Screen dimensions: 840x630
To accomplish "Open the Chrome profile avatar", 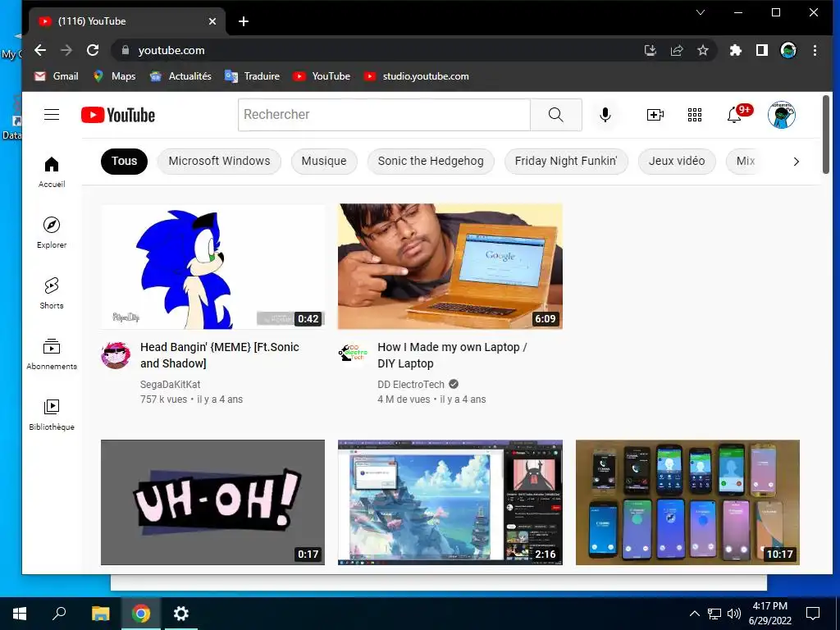I will click(788, 50).
